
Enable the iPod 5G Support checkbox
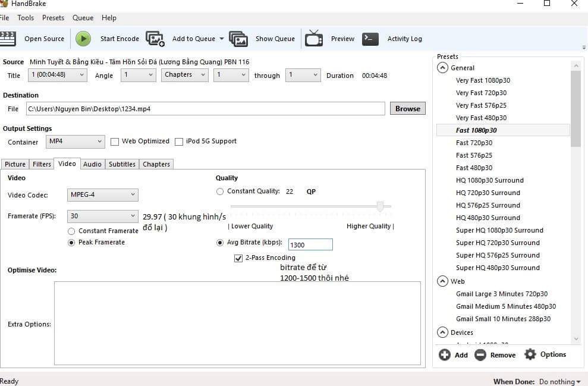pos(179,142)
